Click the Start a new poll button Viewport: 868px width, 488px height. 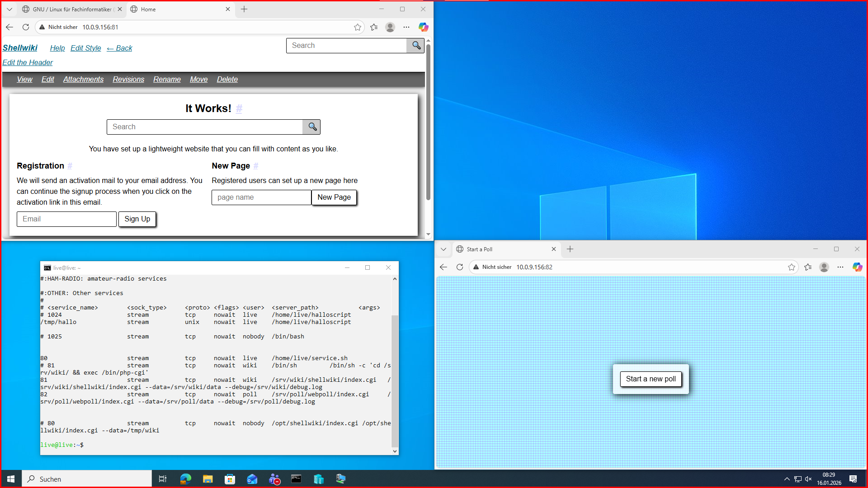(651, 379)
